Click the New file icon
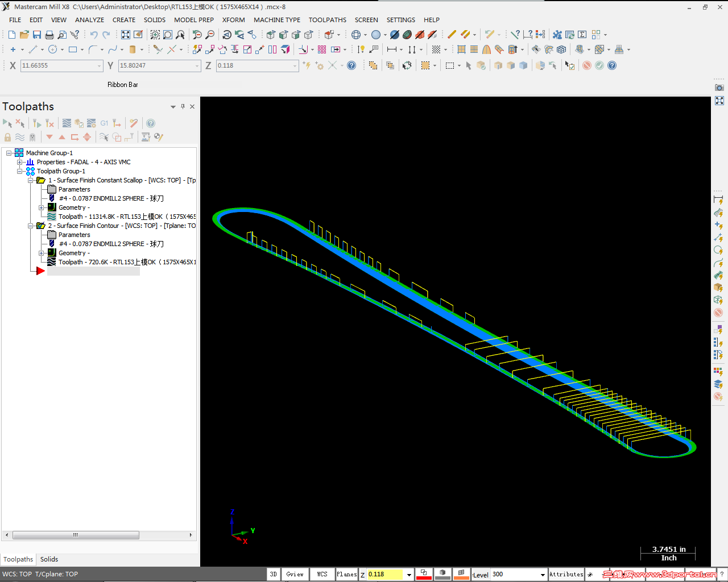This screenshot has width=728, height=582. 12,35
